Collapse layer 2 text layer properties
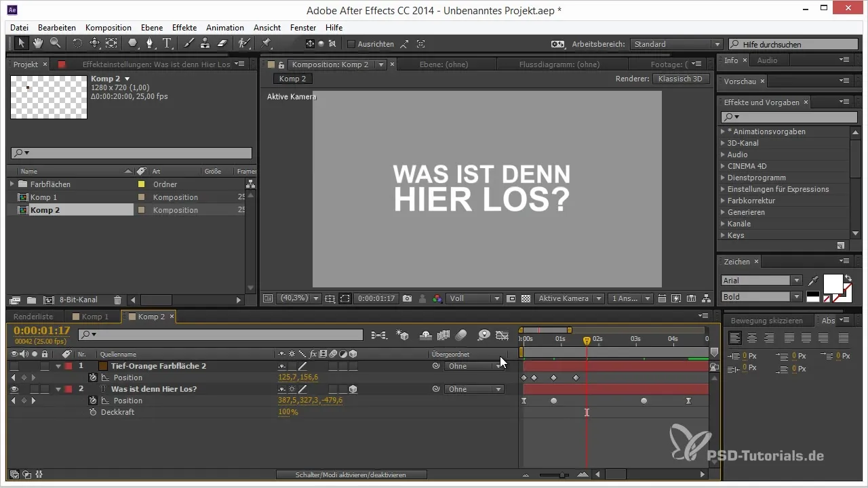The image size is (868, 488). tap(58, 389)
